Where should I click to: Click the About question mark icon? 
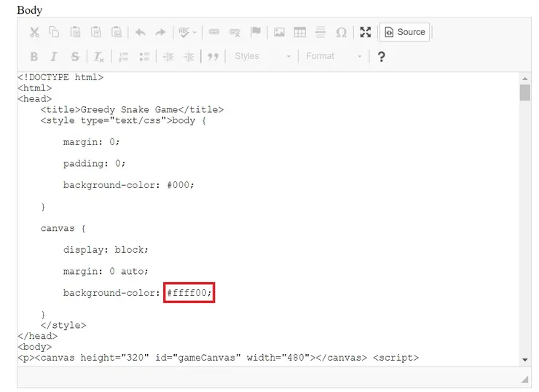[x=381, y=57]
